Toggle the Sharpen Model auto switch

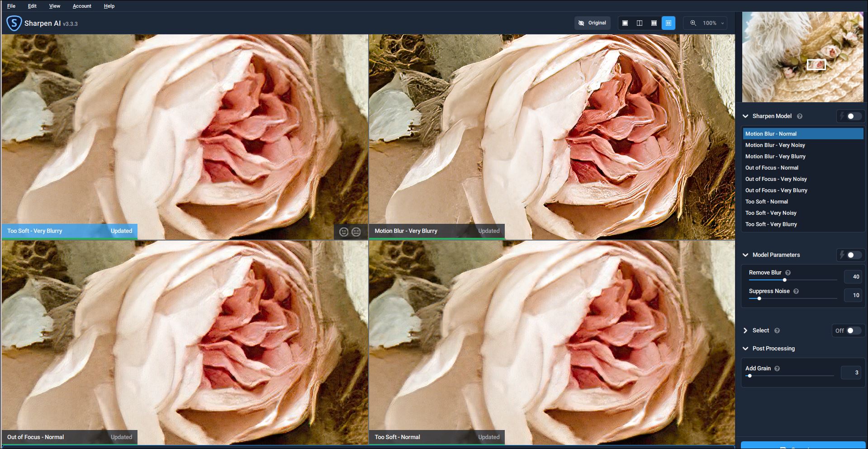pyautogui.click(x=853, y=116)
